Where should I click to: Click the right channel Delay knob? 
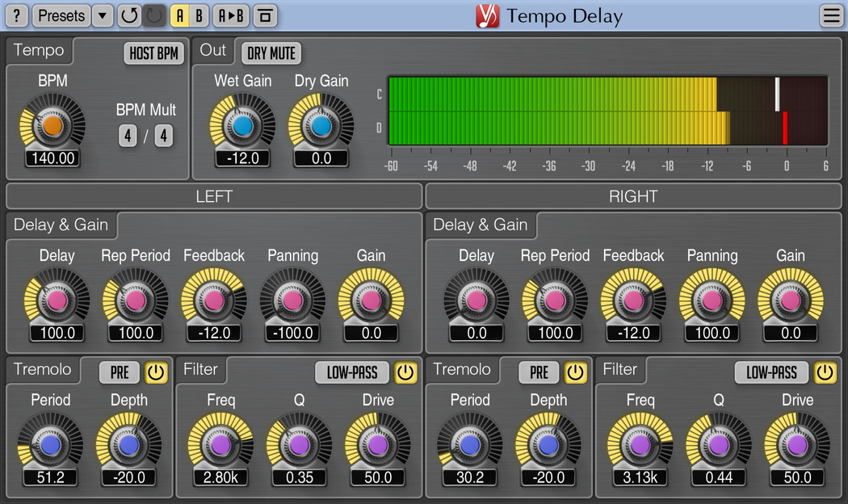click(476, 300)
